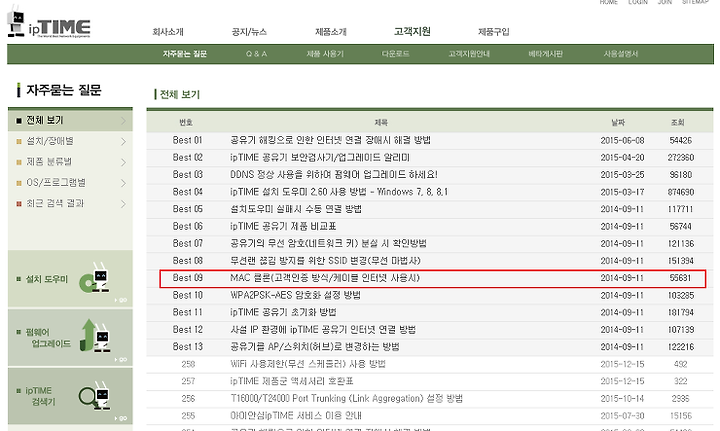Viewport: 720px width, 431px height.
Task: Open the 공지/뉴스 main menu
Action: [x=249, y=32]
